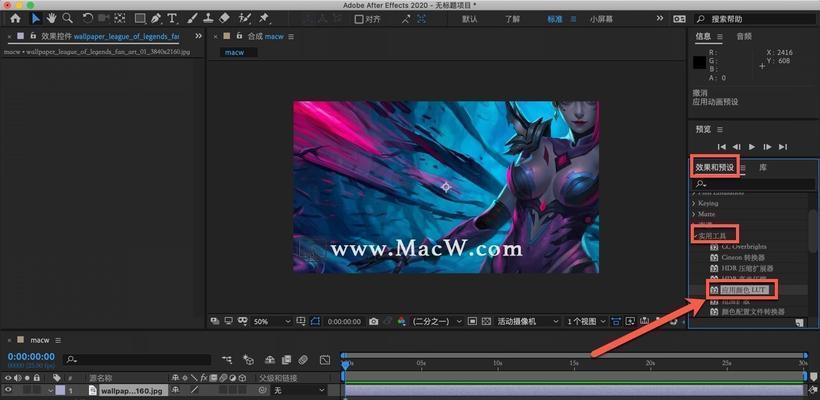Toggle the video eye column header in timeline

[x=8, y=378]
